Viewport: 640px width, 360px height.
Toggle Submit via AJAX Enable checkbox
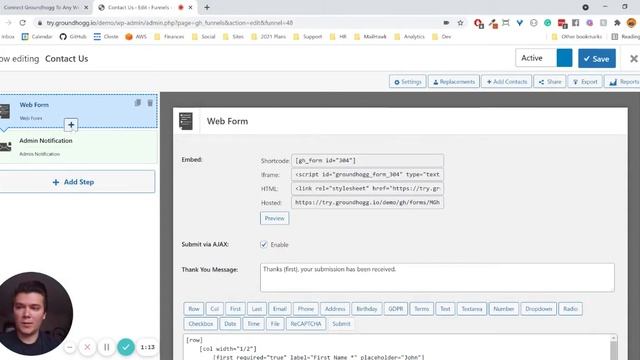pyautogui.click(x=264, y=244)
